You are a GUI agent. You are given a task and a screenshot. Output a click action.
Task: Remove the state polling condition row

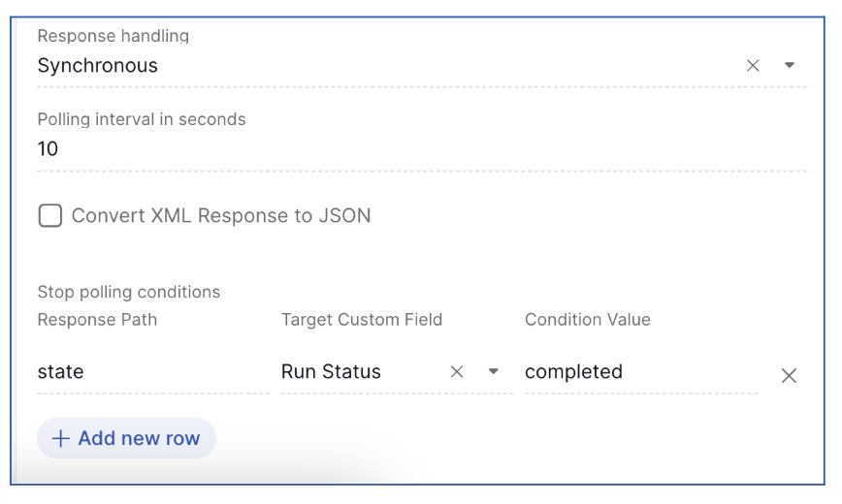[x=789, y=376]
